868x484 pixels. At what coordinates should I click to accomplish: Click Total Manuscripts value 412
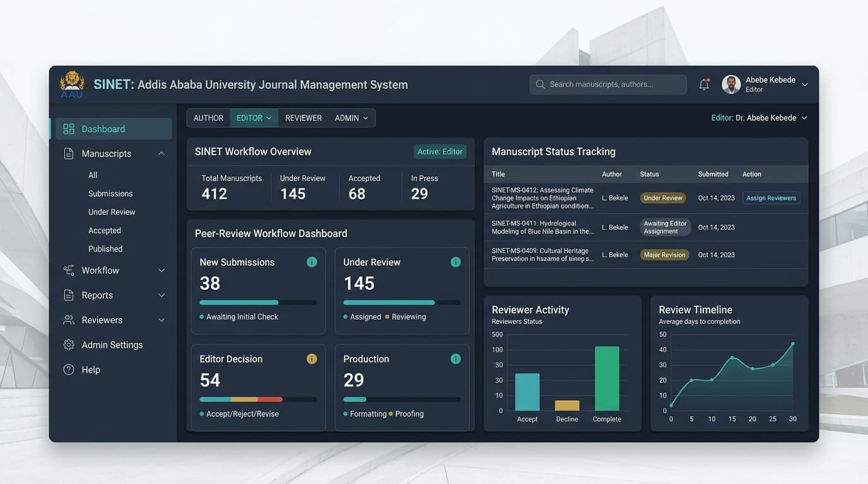point(214,194)
